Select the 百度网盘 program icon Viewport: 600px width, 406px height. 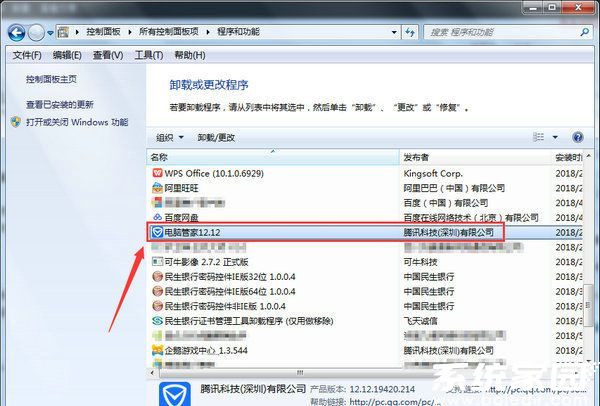[x=157, y=217]
